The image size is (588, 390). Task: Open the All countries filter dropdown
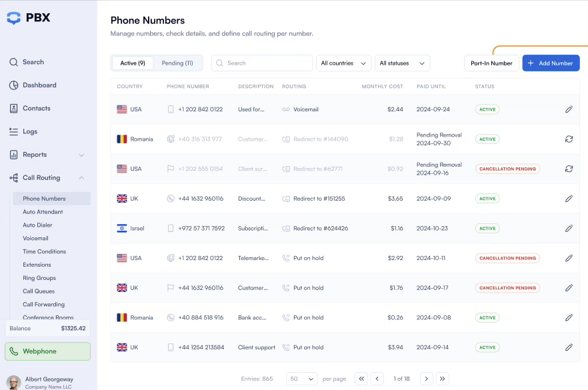[343, 63]
